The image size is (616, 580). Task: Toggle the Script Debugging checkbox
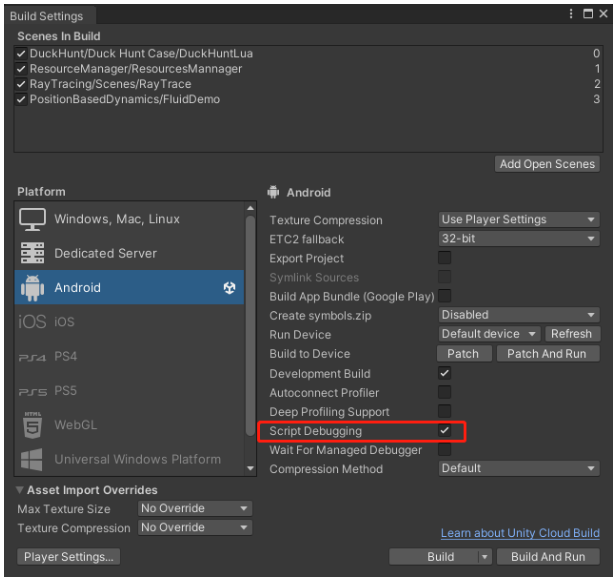pyautogui.click(x=444, y=430)
